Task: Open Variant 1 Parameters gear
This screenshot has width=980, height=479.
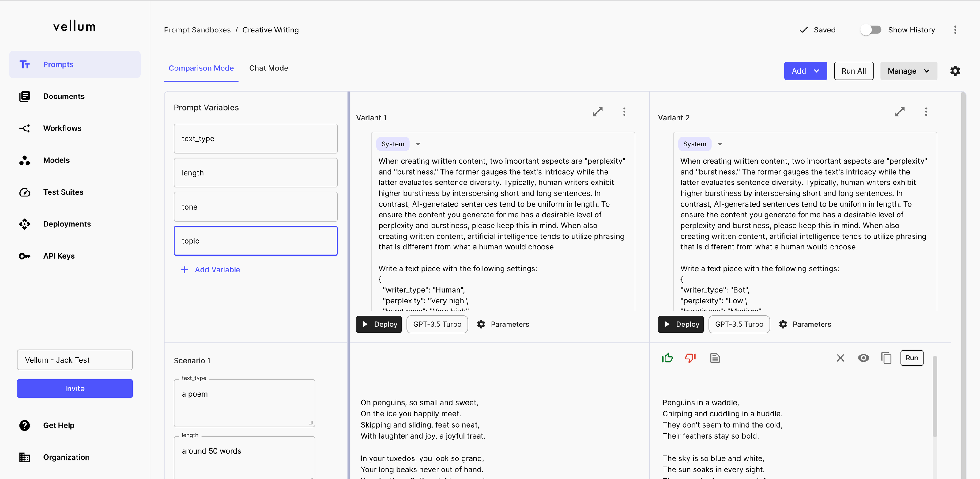Action: pyautogui.click(x=481, y=325)
